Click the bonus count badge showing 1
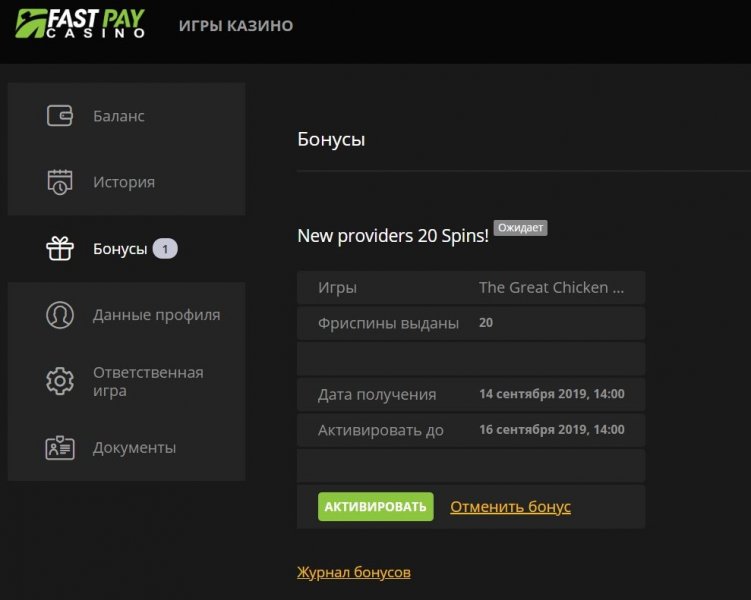The width and height of the screenshot is (751, 600). (x=165, y=248)
